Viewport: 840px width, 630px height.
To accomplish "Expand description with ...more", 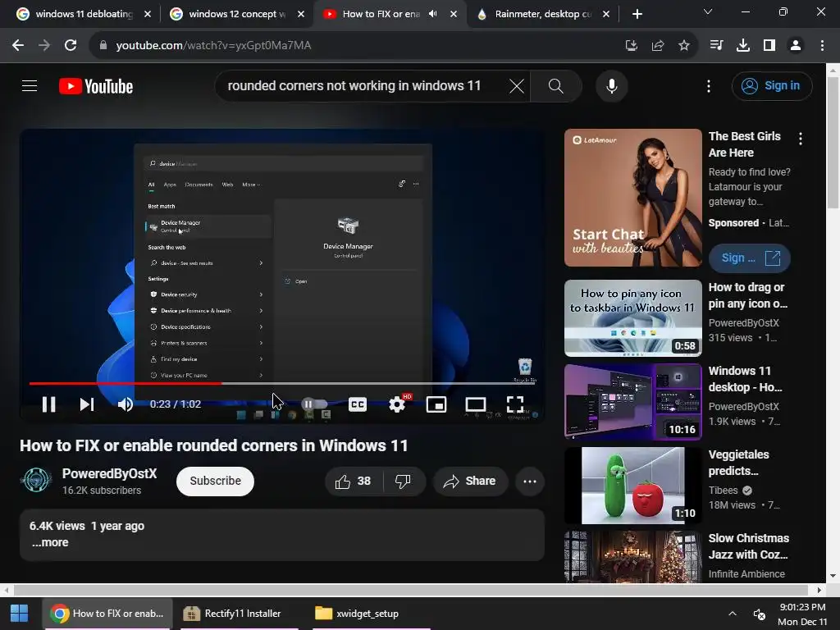I will (50, 542).
